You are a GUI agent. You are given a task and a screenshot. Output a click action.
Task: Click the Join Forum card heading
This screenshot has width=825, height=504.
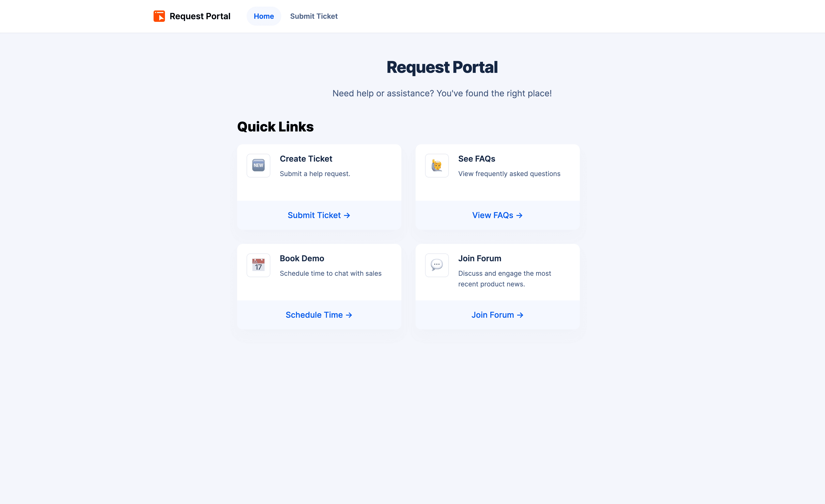pos(479,258)
